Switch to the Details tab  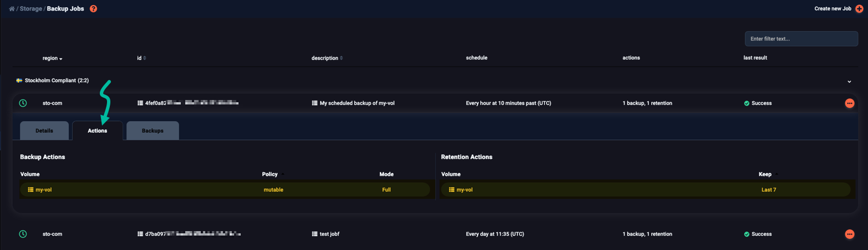(x=44, y=131)
